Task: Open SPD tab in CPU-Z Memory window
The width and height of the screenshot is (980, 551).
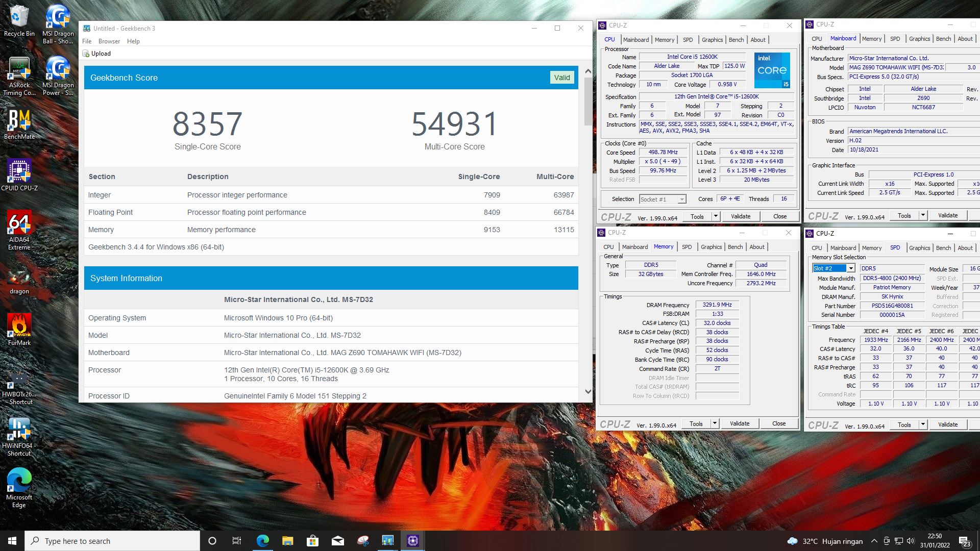Action: tap(687, 247)
